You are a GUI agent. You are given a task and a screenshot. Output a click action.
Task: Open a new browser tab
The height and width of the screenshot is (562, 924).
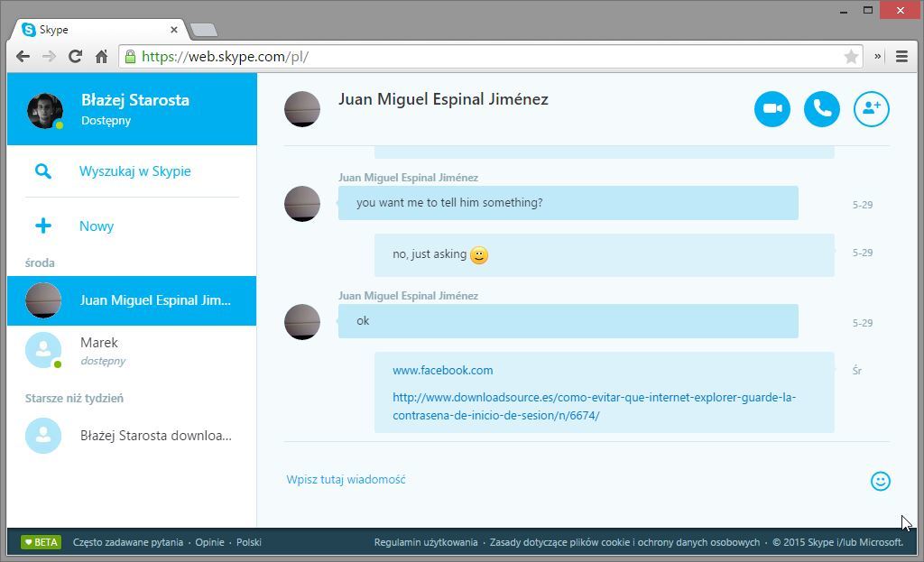click(204, 30)
